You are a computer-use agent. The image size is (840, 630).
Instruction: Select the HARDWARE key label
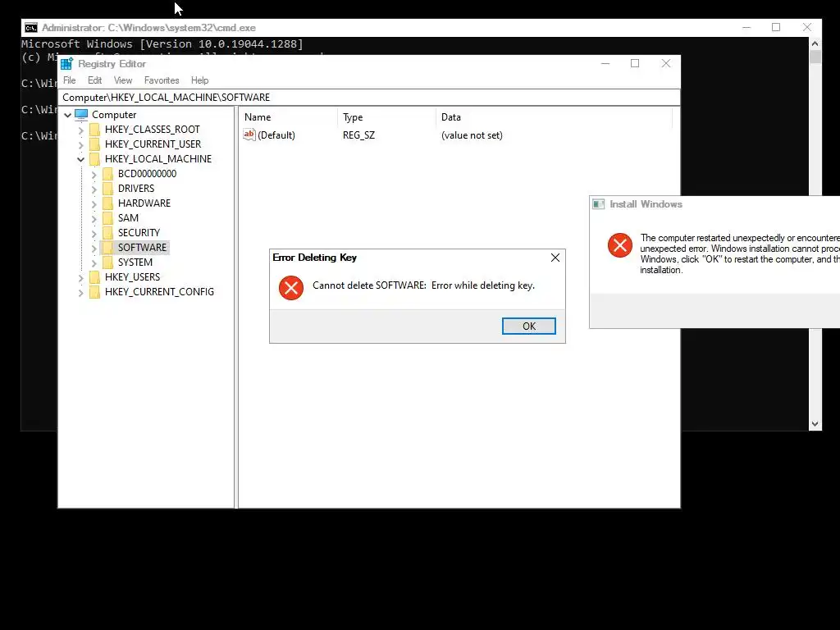(x=144, y=203)
